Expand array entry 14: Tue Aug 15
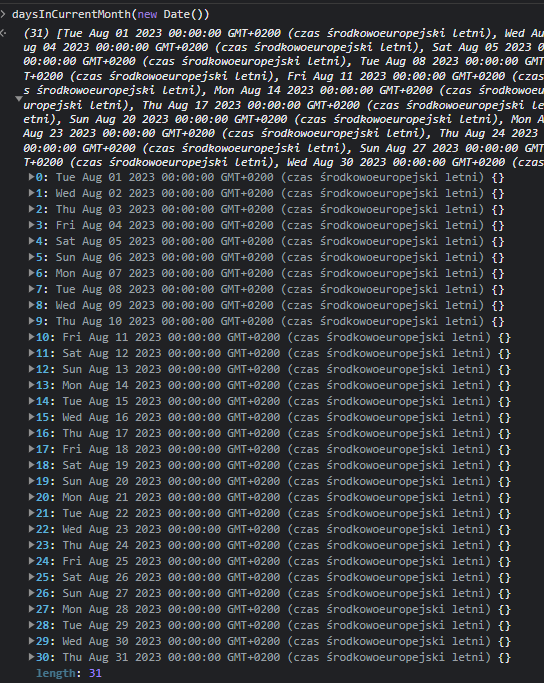 click(x=31, y=401)
